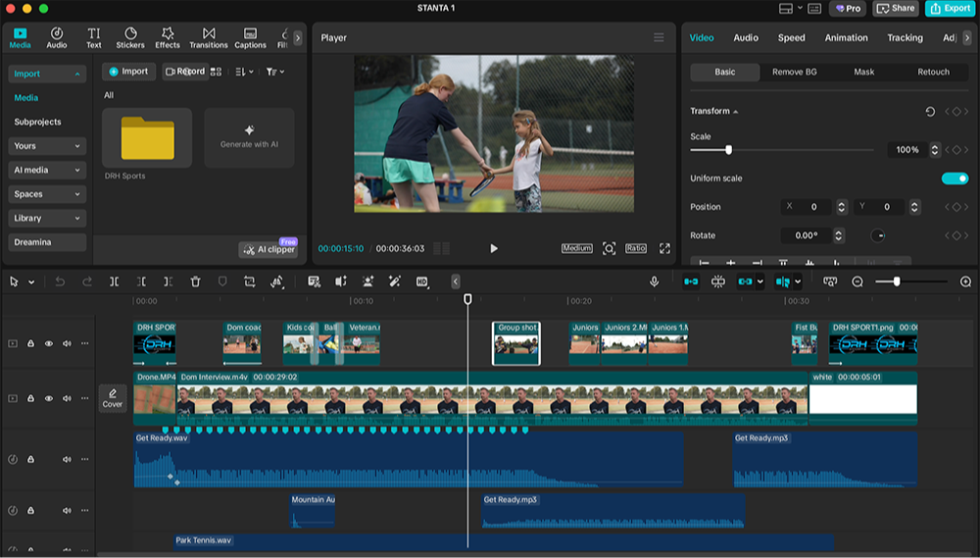
Task: Reset the Transform settings
Action: 930,112
